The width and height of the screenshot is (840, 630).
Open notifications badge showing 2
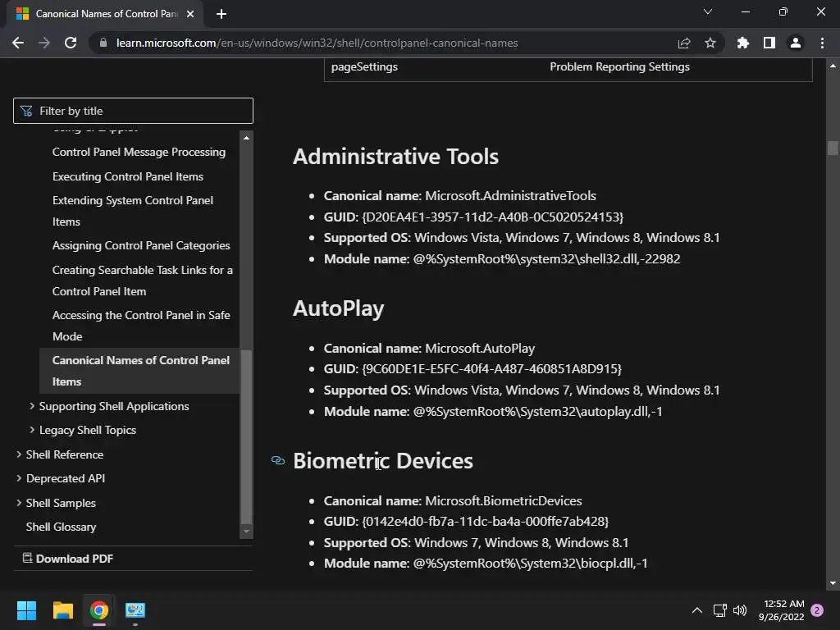pos(817,610)
